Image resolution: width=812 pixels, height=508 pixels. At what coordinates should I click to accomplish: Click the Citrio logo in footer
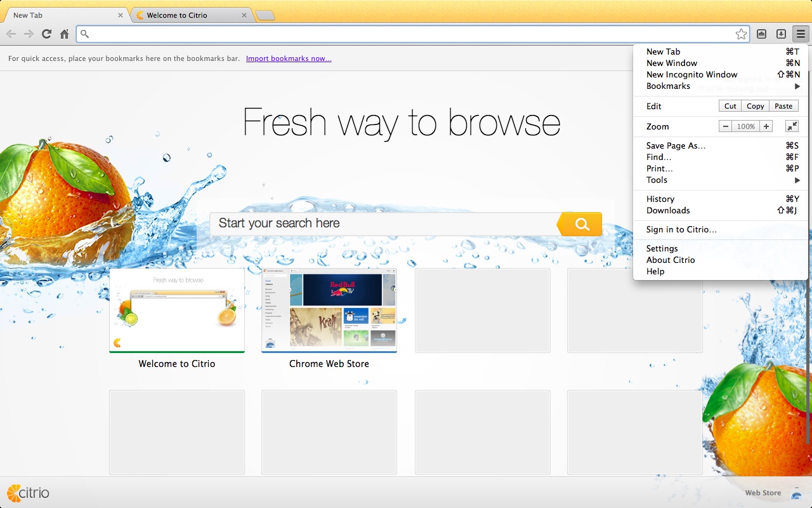click(x=28, y=493)
